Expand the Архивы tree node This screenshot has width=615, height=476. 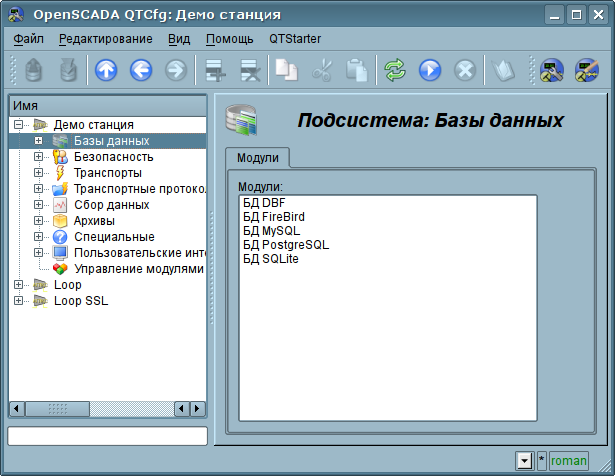(38, 221)
